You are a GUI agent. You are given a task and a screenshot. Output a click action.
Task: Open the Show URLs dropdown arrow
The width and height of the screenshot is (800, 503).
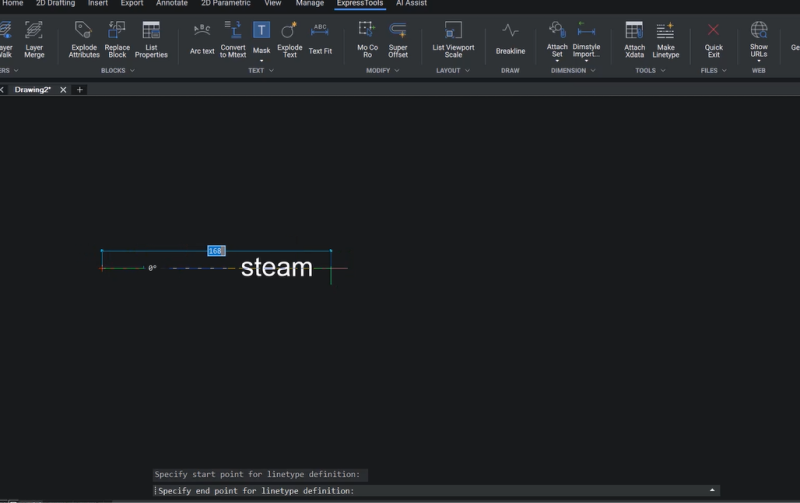(759, 61)
